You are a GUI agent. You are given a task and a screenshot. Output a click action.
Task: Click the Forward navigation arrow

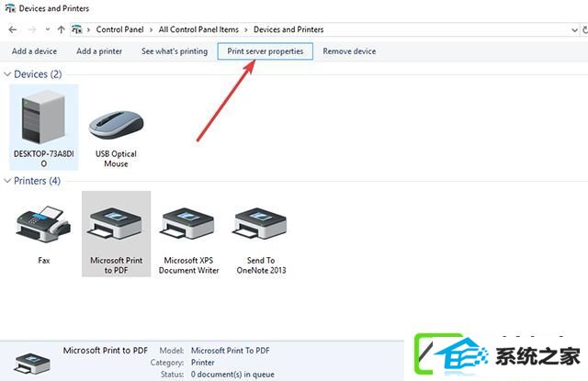[x=32, y=29]
